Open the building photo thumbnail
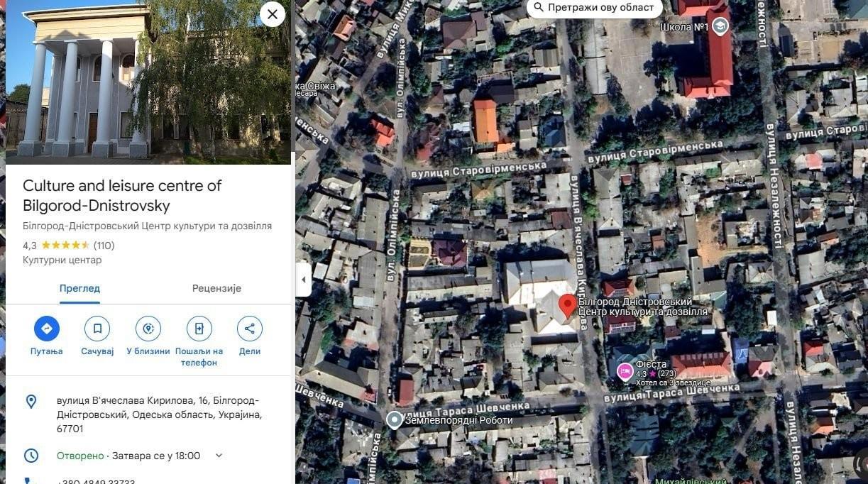 pyautogui.click(x=148, y=82)
